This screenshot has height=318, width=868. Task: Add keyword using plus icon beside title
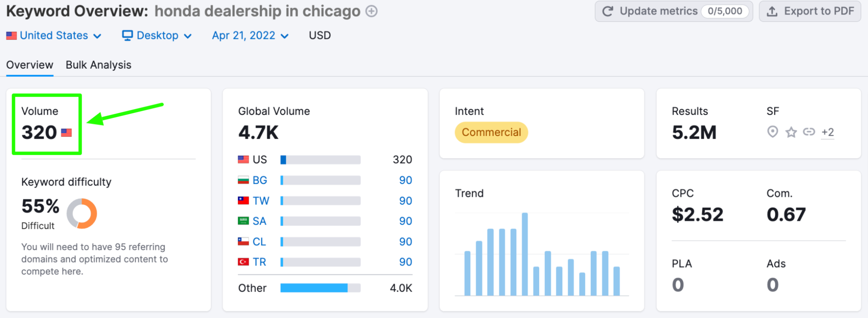pos(371,11)
